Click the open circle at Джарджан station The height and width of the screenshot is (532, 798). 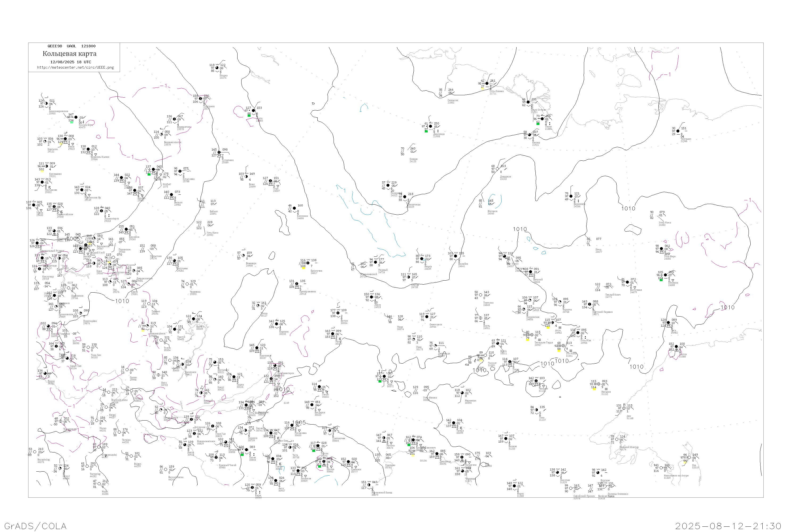coord(497,169)
